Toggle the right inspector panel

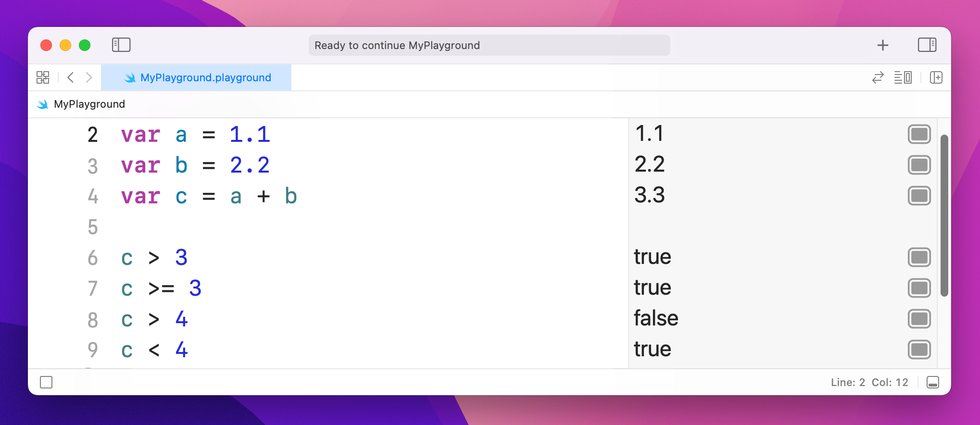pyautogui.click(x=927, y=45)
